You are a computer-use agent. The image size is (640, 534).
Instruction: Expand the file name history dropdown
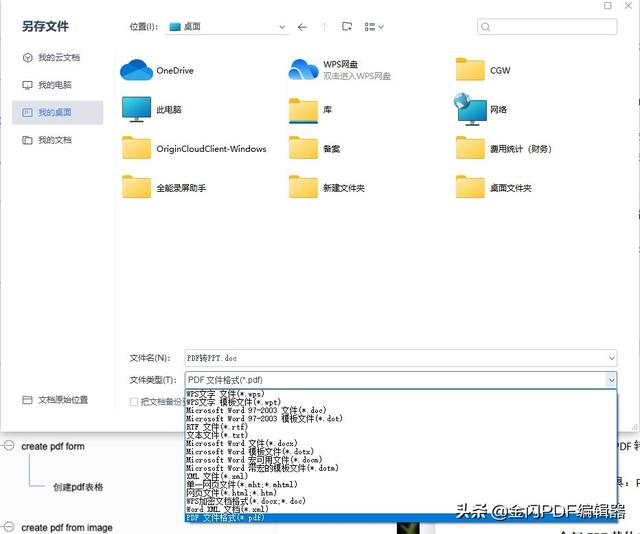[x=611, y=358]
